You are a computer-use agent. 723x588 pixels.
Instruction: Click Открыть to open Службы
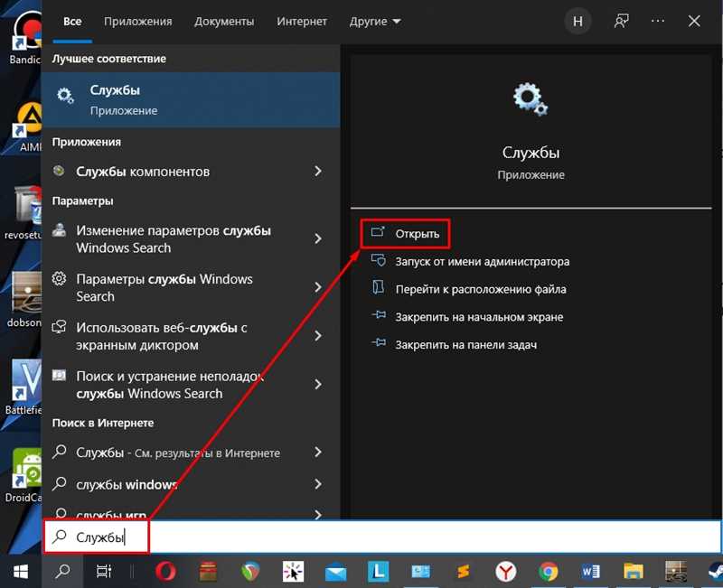404,234
